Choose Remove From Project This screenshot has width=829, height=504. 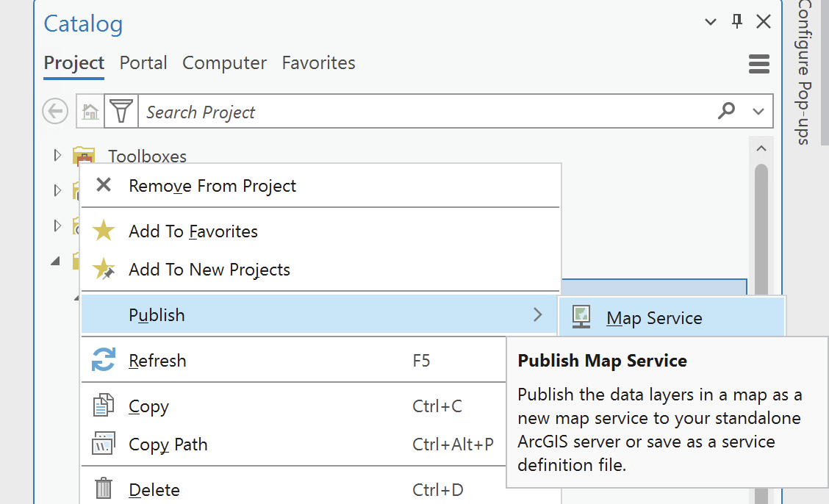click(x=320, y=185)
